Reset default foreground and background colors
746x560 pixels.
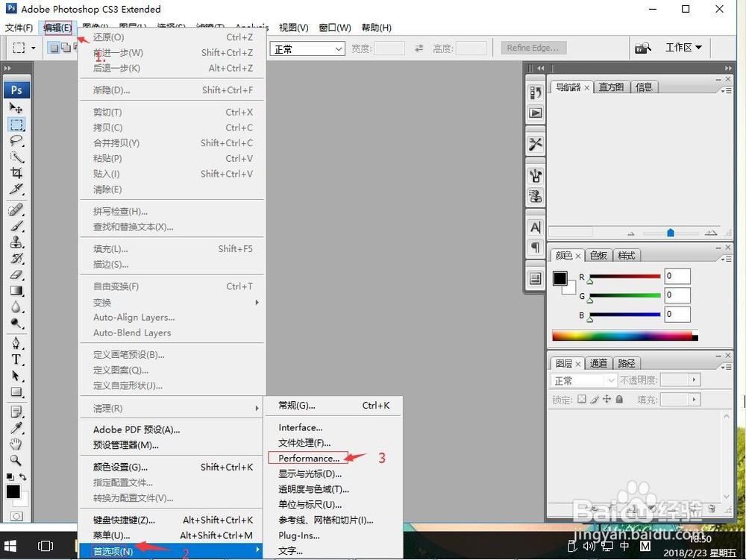(x=10, y=476)
